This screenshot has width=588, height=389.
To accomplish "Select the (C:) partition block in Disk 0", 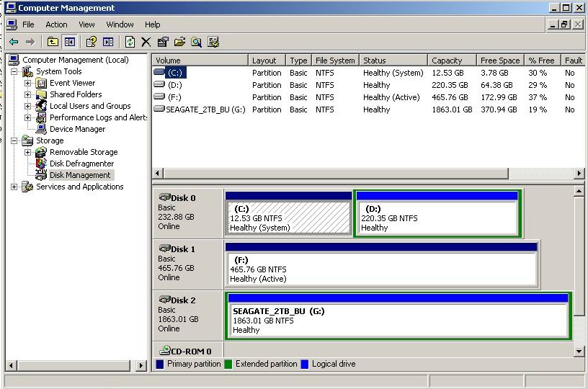I will click(288, 214).
